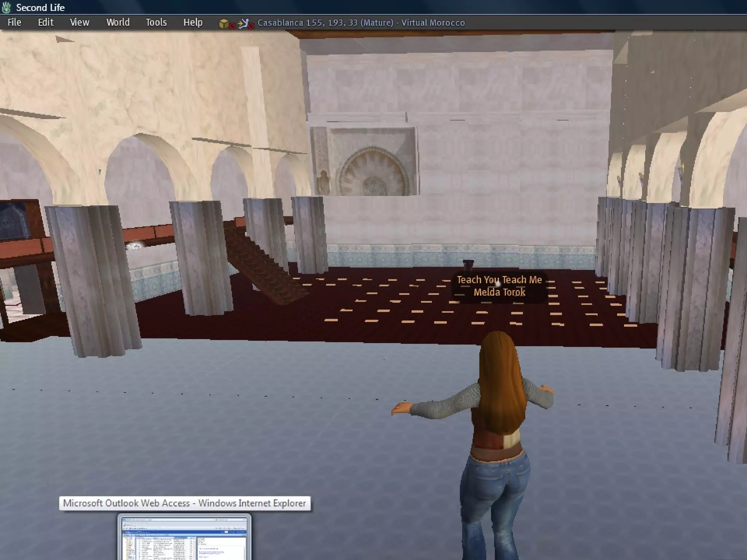Screen dimensions: 747x560
Task: Click the large fluted pillar on left
Action: (x=93, y=277)
